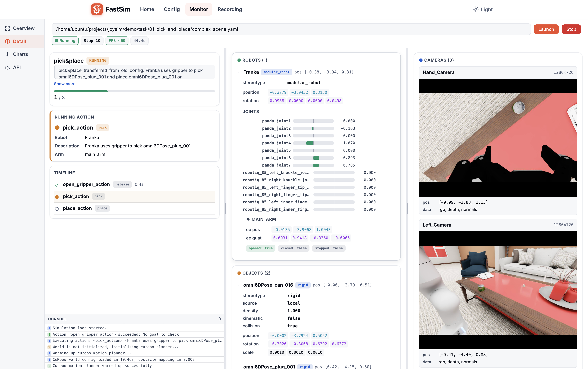Click the Franka rotation value 0.9988
This screenshot has width=588, height=369.
click(277, 101)
